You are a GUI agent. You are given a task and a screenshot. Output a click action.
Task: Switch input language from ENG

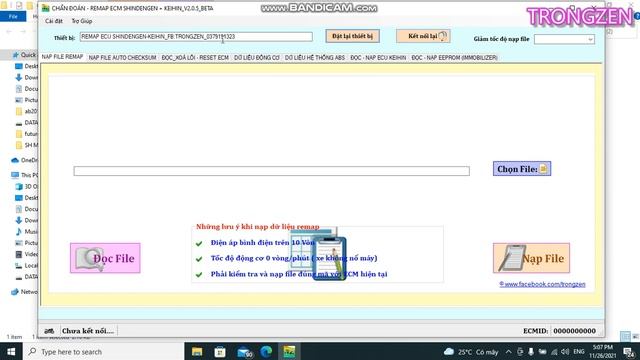pos(579,351)
